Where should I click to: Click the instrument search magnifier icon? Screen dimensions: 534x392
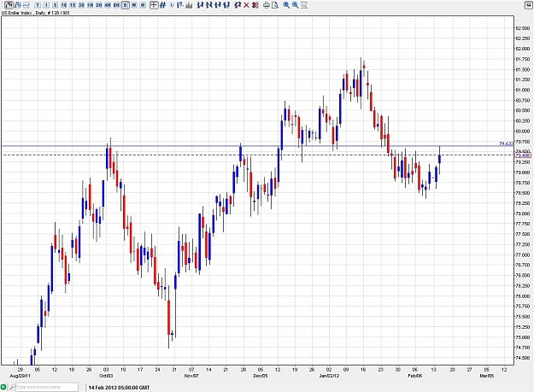coord(12,387)
